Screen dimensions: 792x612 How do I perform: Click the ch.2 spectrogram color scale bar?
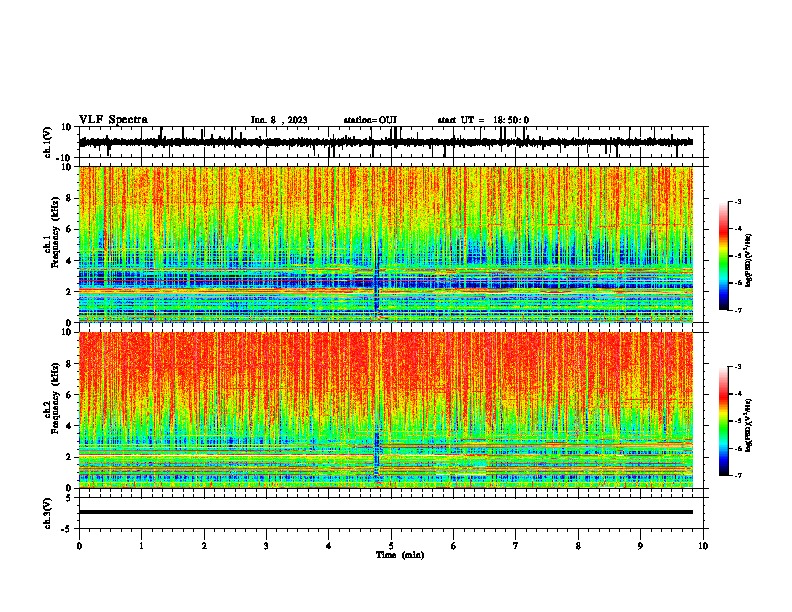click(724, 421)
